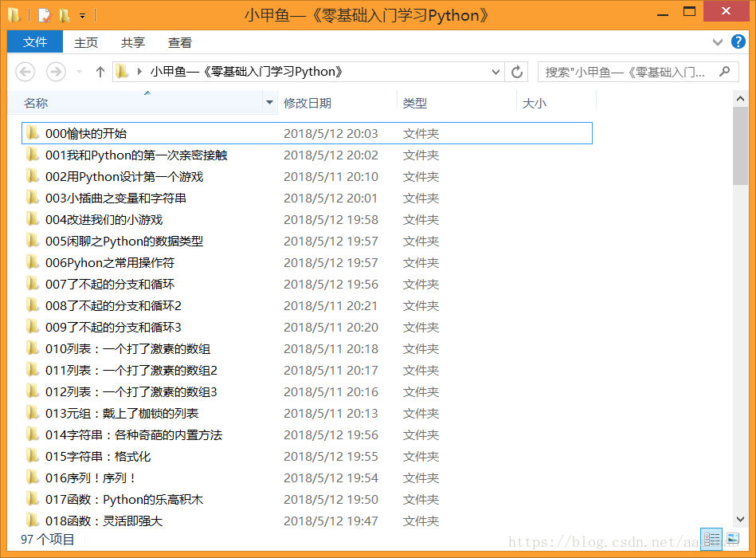Click folder icon of 018函数：灵活即强大

[33, 520]
